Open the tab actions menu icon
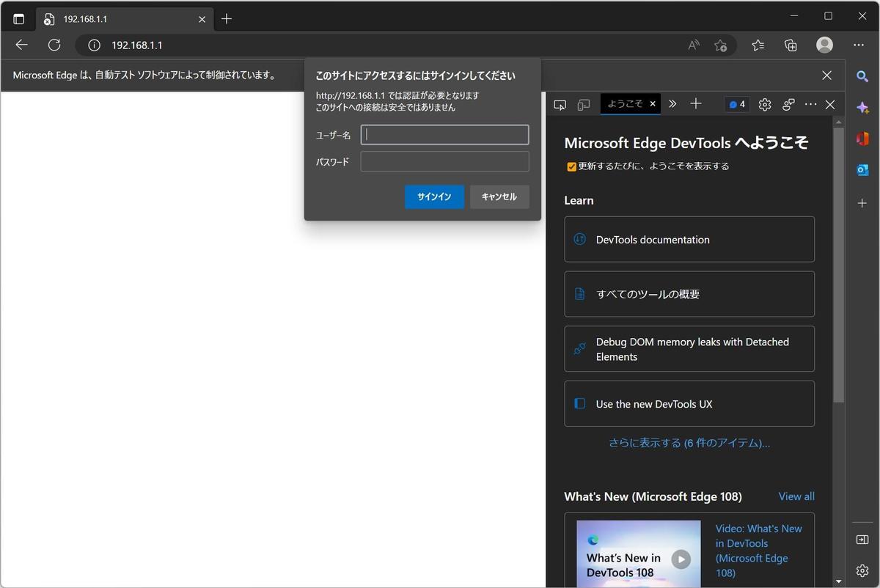 [18, 19]
